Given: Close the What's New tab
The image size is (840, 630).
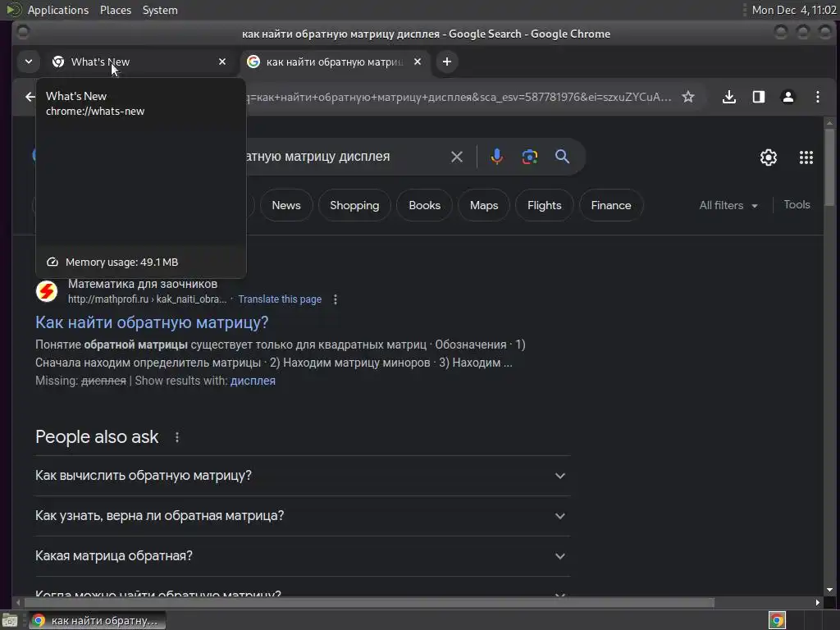Looking at the screenshot, I should coord(222,62).
